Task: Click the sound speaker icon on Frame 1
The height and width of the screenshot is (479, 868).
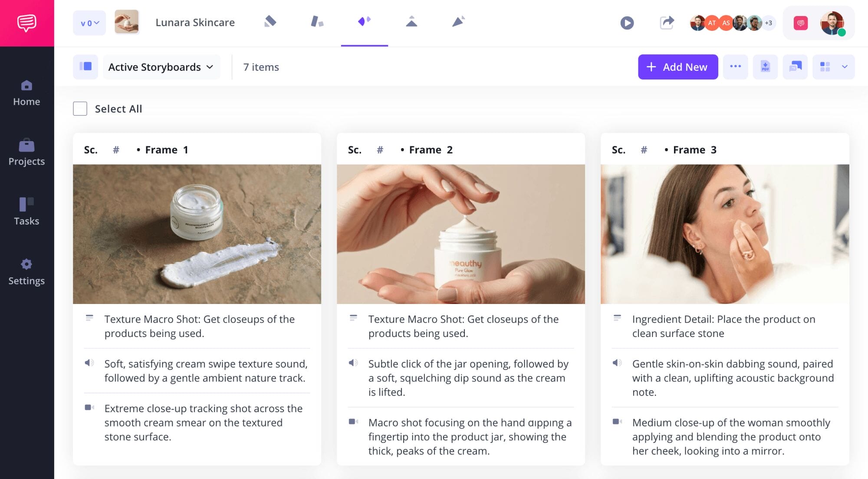Action: 89,363
